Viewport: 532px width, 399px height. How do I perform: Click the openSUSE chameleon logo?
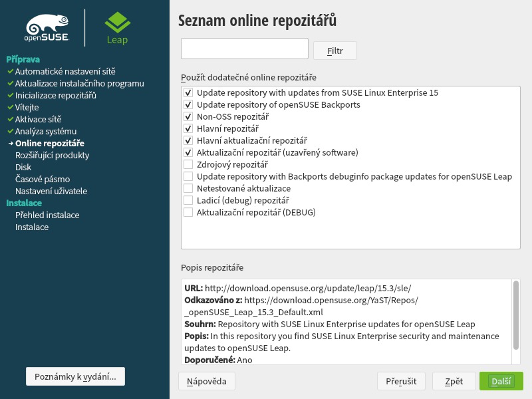tap(47, 28)
